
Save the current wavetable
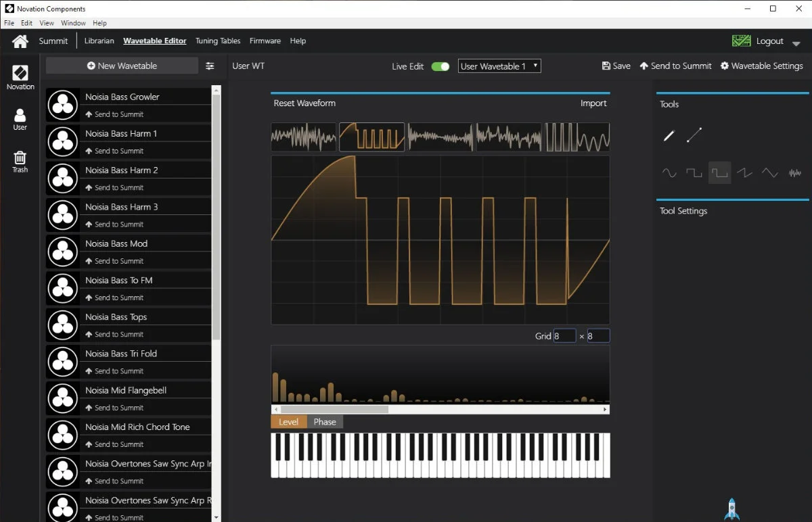point(616,66)
